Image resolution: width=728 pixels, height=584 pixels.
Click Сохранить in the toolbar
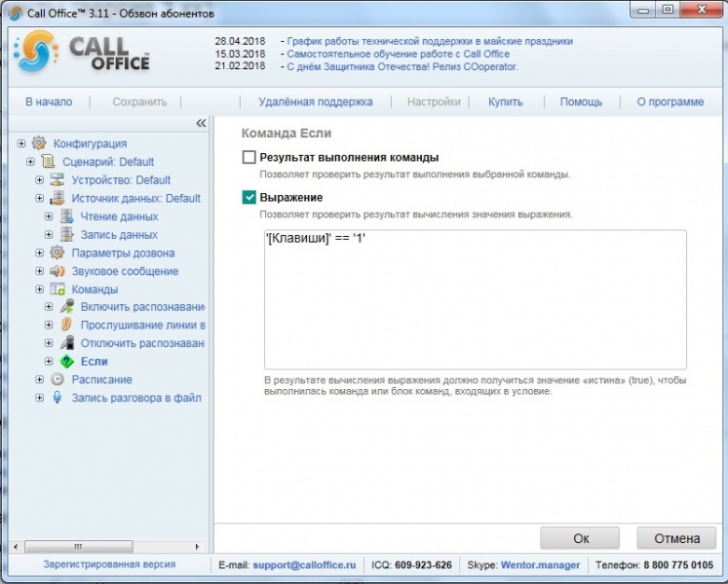(139, 101)
